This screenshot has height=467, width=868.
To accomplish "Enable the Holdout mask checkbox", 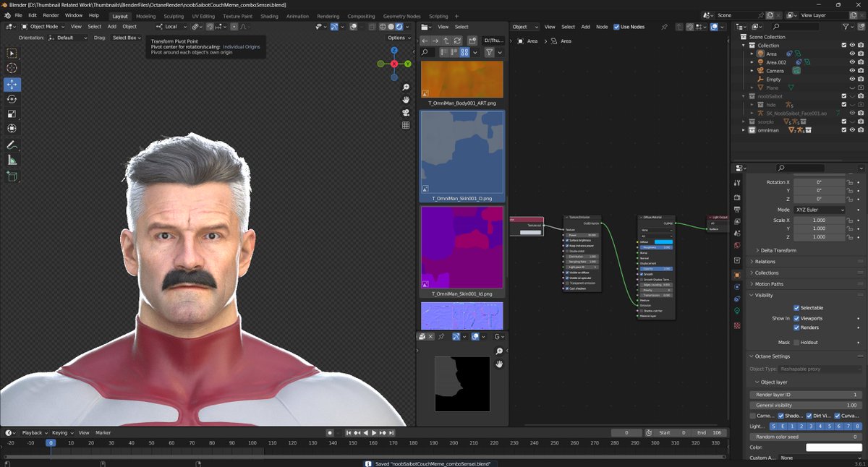I will click(797, 343).
